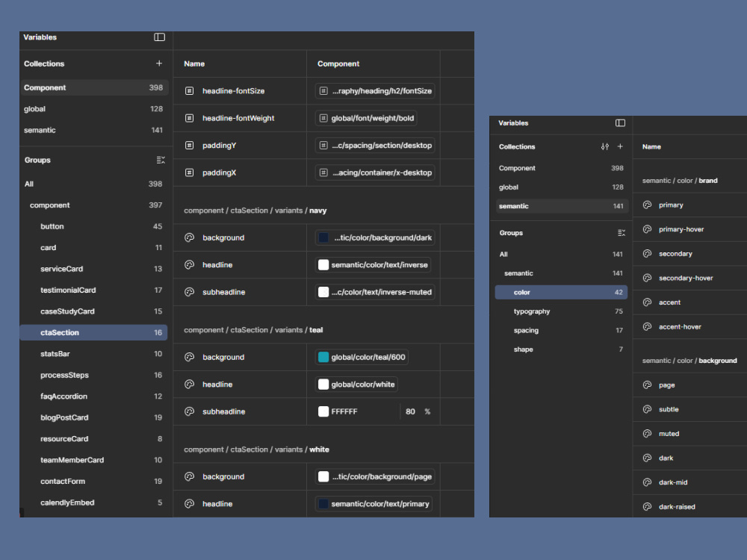Click palette icon beside dark-mid variable
This screenshot has height=560, width=747.
coord(647,482)
